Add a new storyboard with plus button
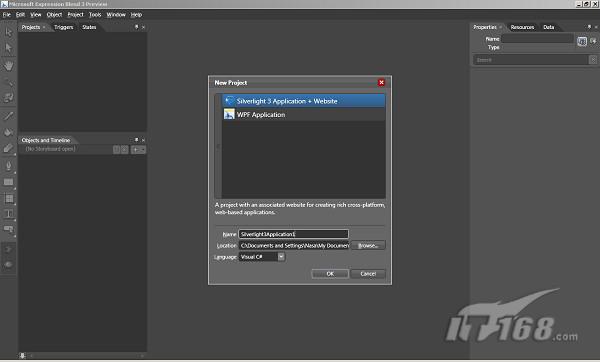Viewport: 600px width, 362px height. pos(135,150)
